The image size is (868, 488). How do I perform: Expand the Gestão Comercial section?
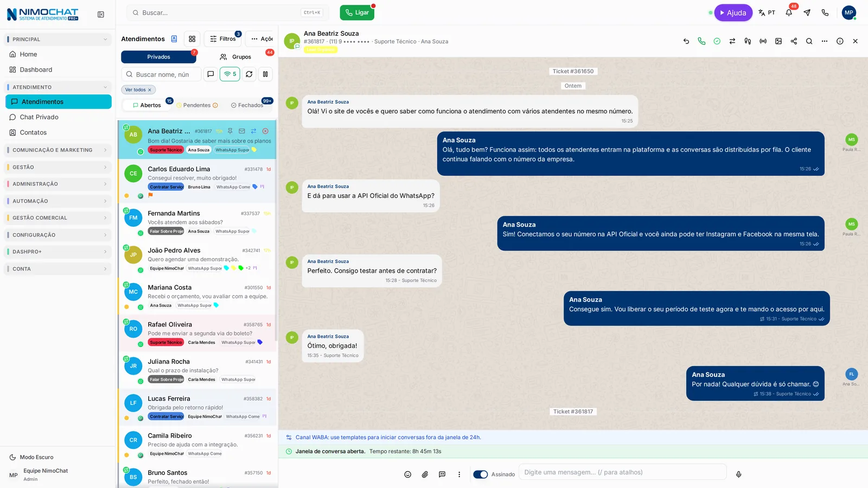58,218
